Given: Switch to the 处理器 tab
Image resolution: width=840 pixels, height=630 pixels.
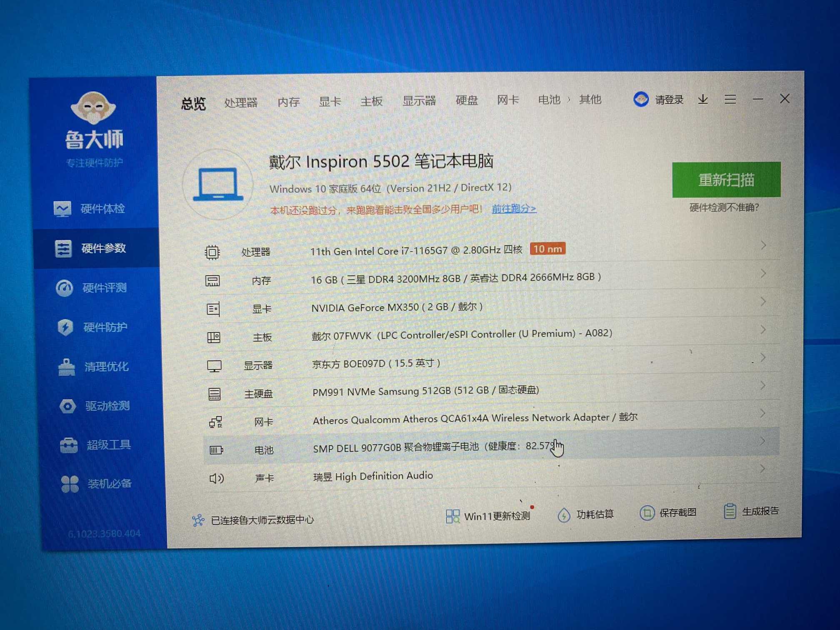Looking at the screenshot, I should click(x=241, y=102).
